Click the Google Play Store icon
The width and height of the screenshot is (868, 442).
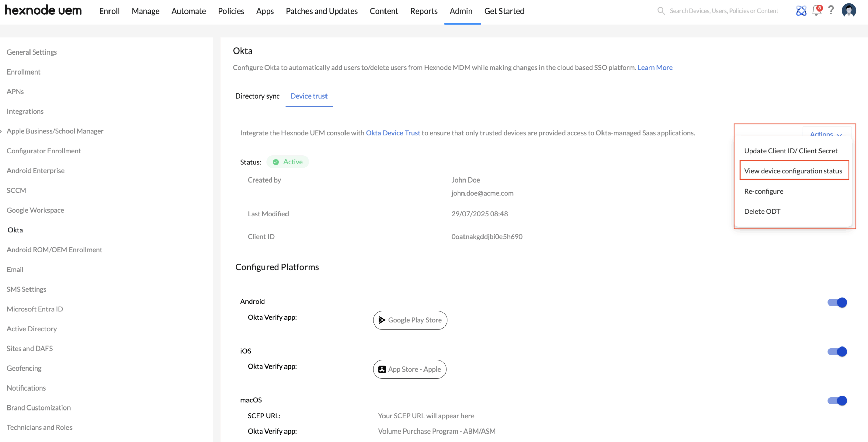pos(382,320)
